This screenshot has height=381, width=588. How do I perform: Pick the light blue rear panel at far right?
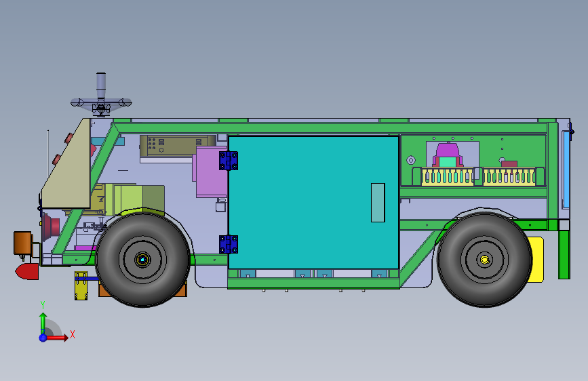pos(566,169)
